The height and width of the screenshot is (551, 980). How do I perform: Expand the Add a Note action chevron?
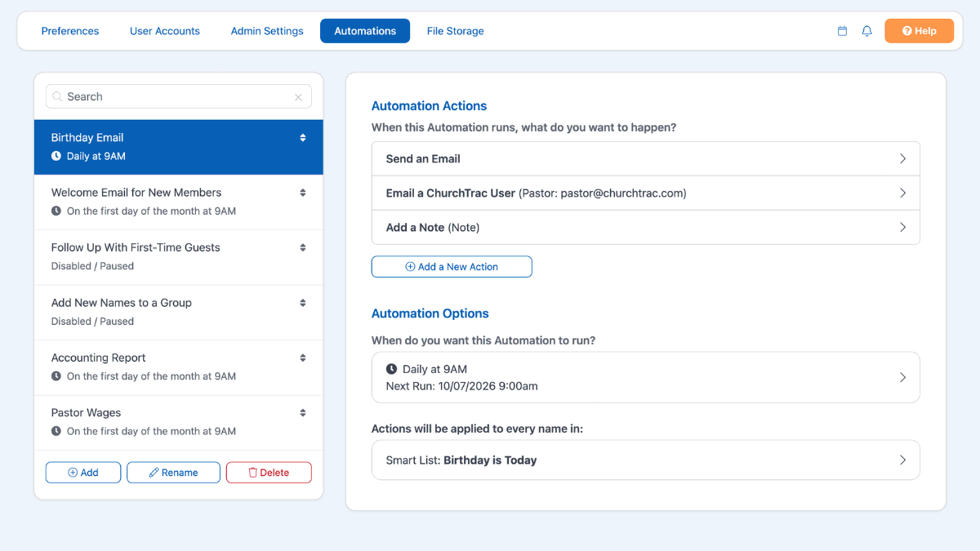coord(902,228)
